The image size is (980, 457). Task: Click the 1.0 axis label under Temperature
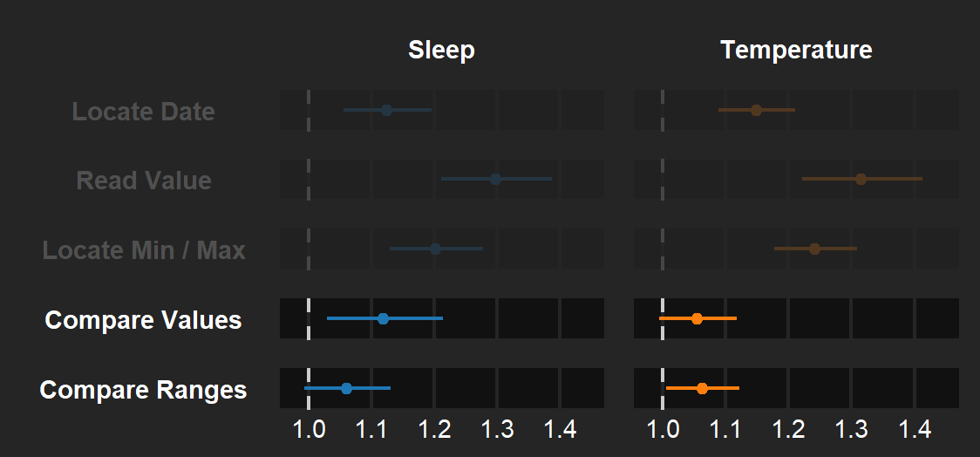click(663, 429)
